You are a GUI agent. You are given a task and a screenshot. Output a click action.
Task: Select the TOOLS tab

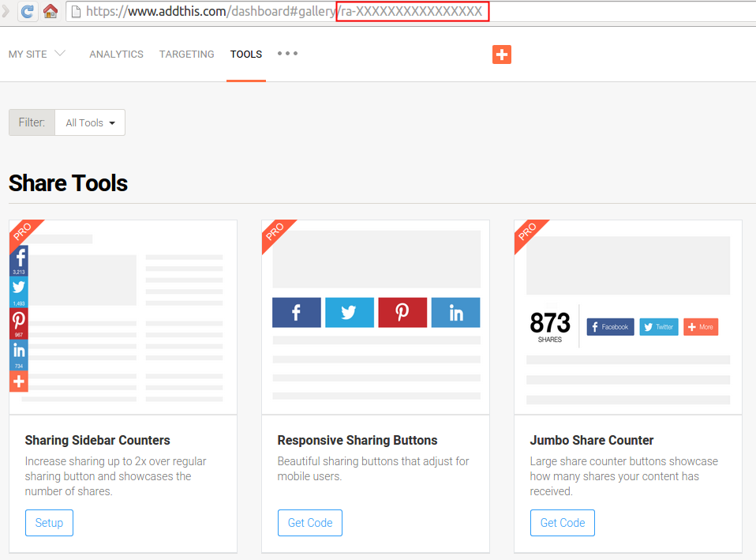coord(246,54)
